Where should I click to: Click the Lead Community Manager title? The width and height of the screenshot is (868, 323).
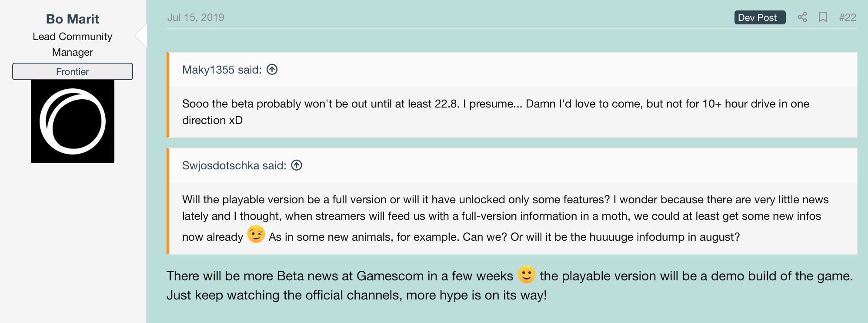click(73, 44)
